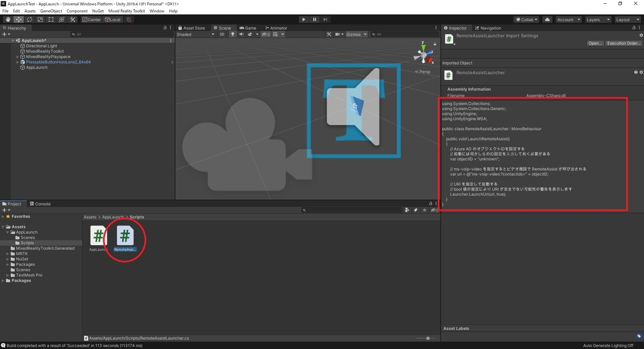Toggle pivot mode Center button
Image resolution: width=644 pixels, height=349 pixels.
(x=92, y=19)
